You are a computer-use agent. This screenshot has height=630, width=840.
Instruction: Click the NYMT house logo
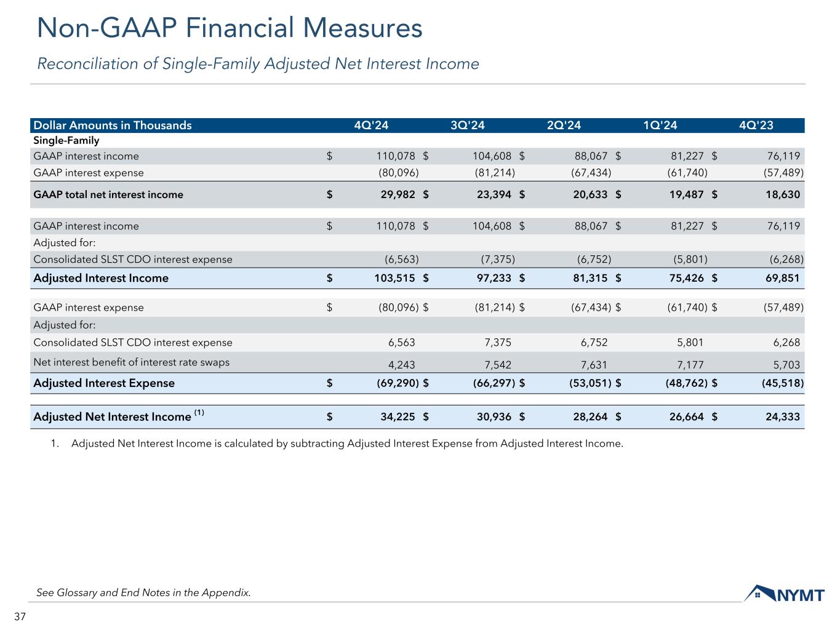point(784,594)
